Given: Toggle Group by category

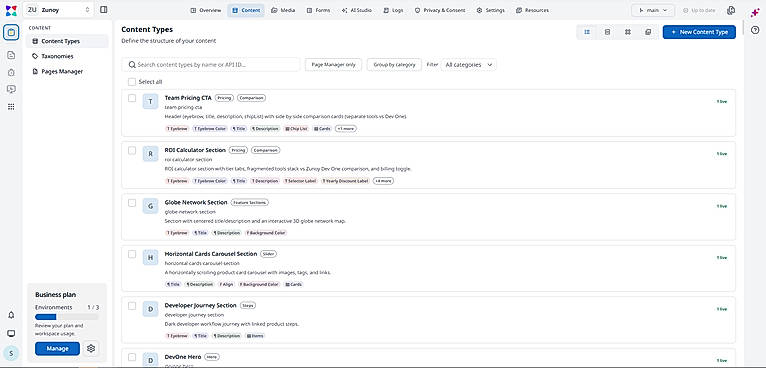Looking at the screenshot, I should coord(394,65).
